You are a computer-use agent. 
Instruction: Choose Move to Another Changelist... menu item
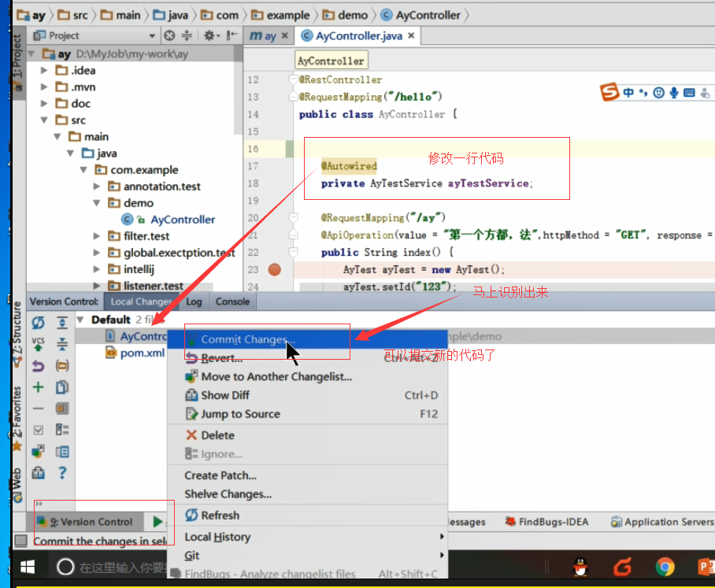coord(307,376)
